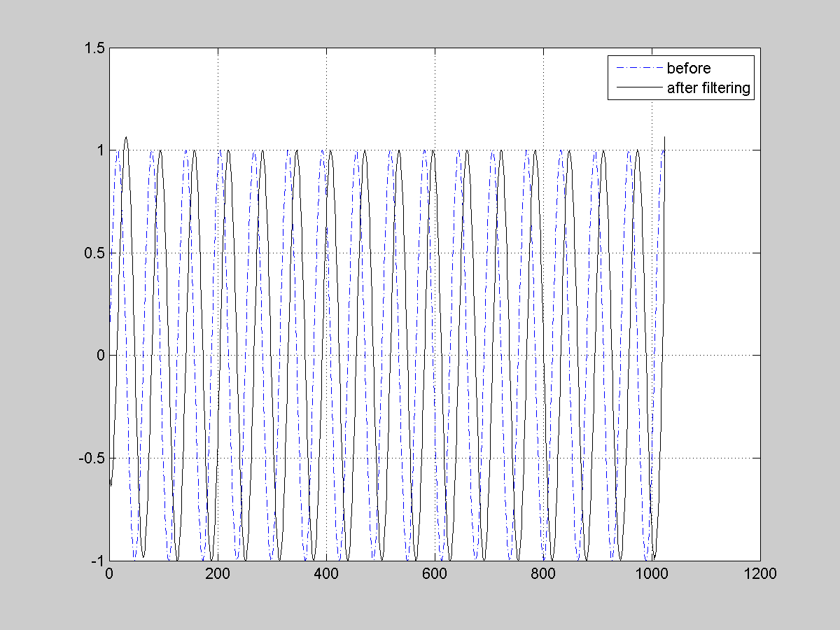The width and height of the screenshot is (840, 630).
Task: Click the x-axis label '1200'
Action: [762, 573]
